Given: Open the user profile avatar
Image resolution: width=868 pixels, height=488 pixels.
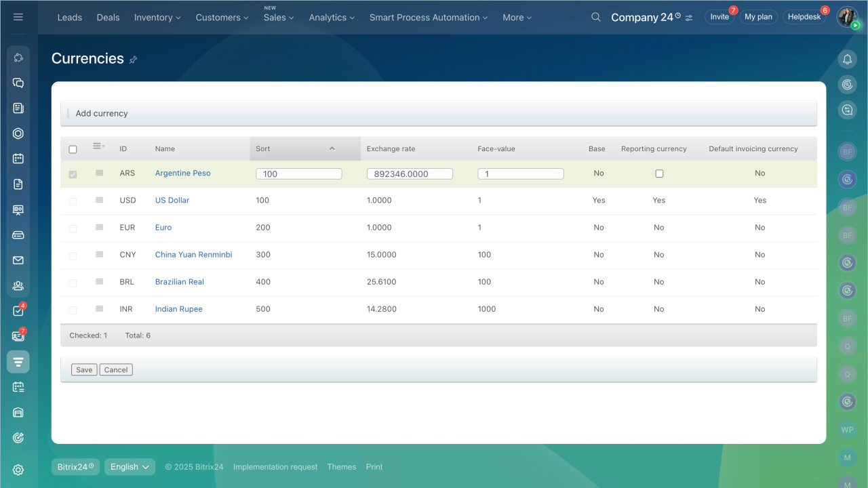Looking at the screenshot, I should coord(847,17).
